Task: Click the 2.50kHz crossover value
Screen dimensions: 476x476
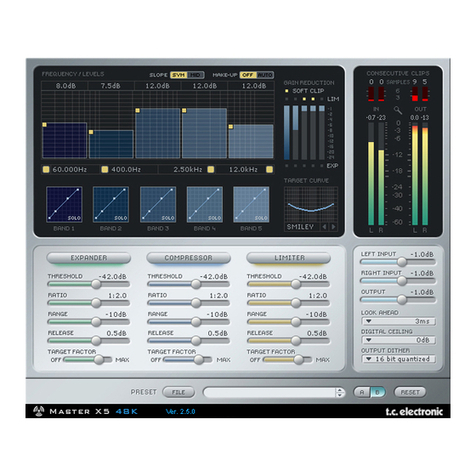Action: click(x=188, y=169)
